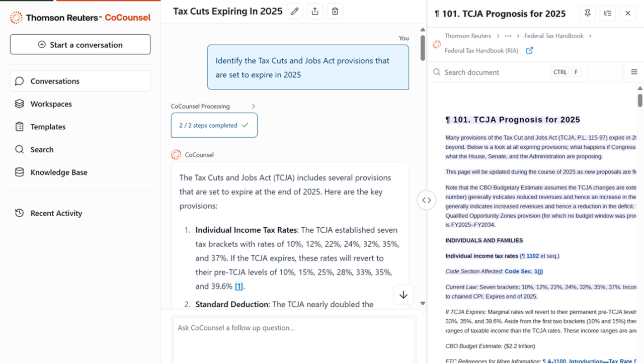Click the Workspaces stack icon
The width and height of the screenshot is (644, 363).
(x=19, y=104)
